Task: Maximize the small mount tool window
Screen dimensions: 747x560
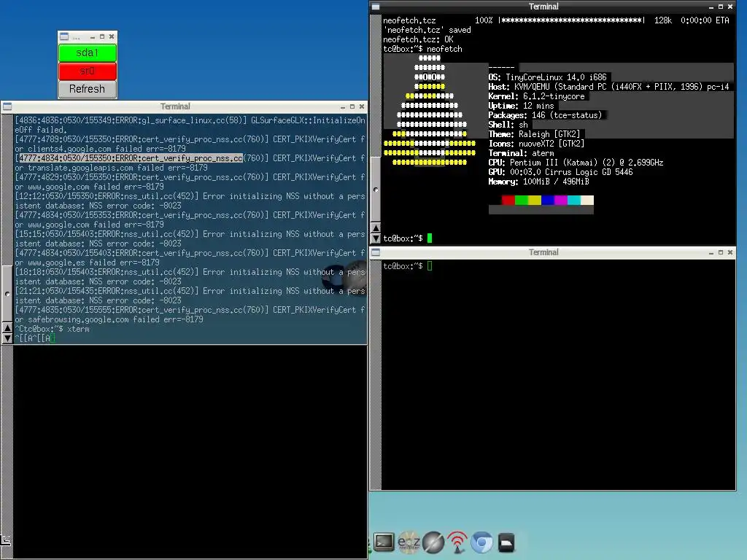Action: coord(102,36)
